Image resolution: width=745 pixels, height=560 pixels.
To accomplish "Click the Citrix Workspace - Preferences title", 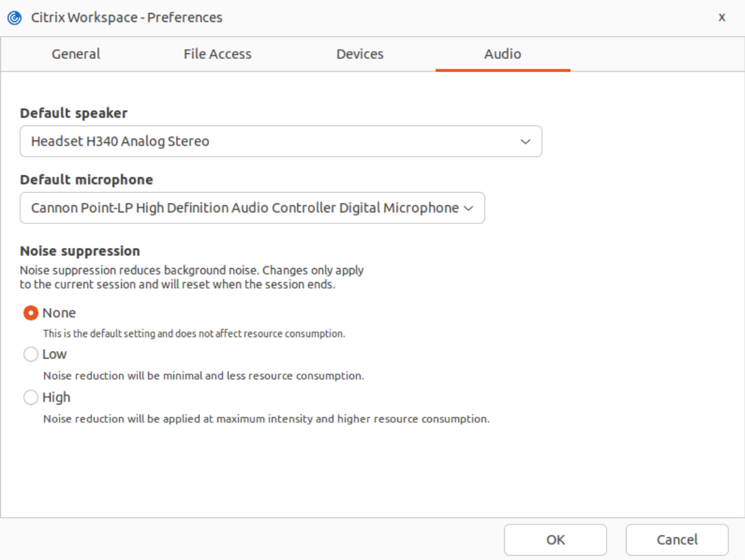I will [127, 17].
